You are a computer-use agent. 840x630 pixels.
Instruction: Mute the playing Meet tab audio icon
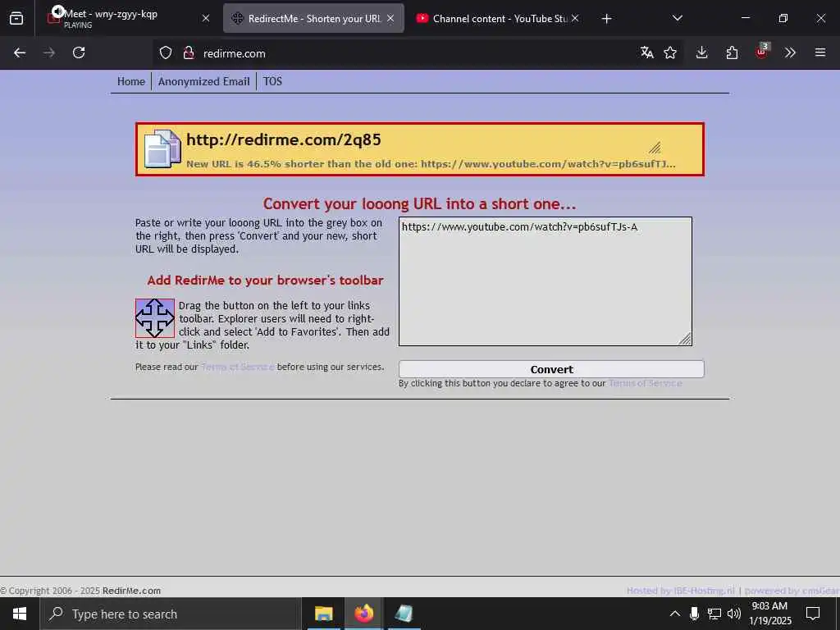(58, 11)
